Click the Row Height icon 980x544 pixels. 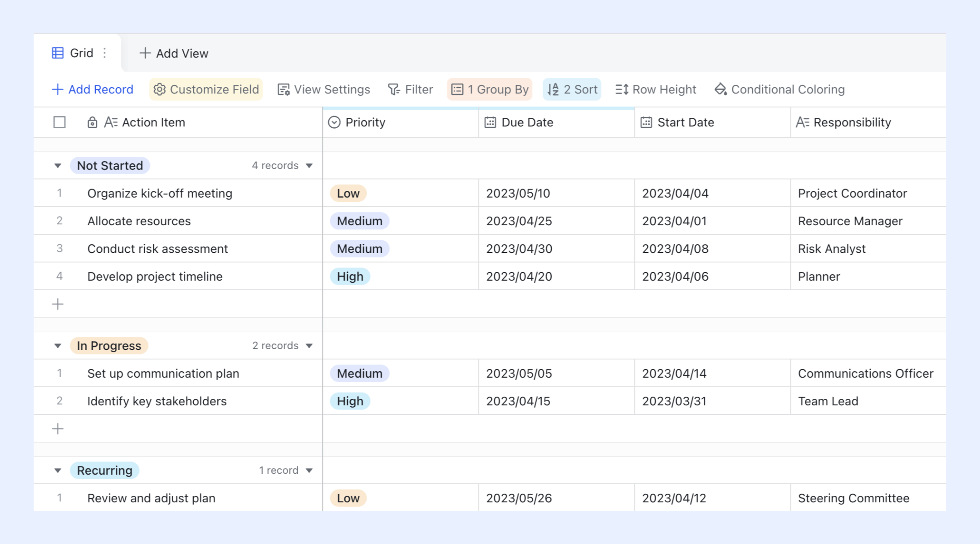pos(622,89)
